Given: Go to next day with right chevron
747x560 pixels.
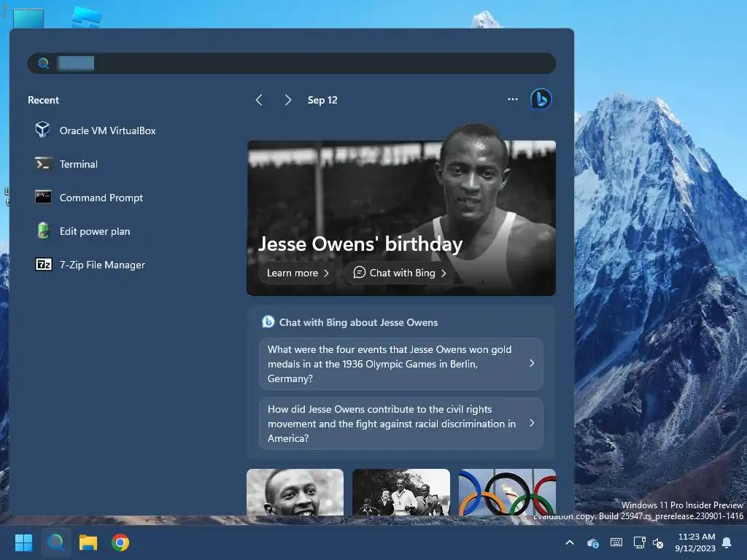Looking at the screenshot, I should coord(287,99).
